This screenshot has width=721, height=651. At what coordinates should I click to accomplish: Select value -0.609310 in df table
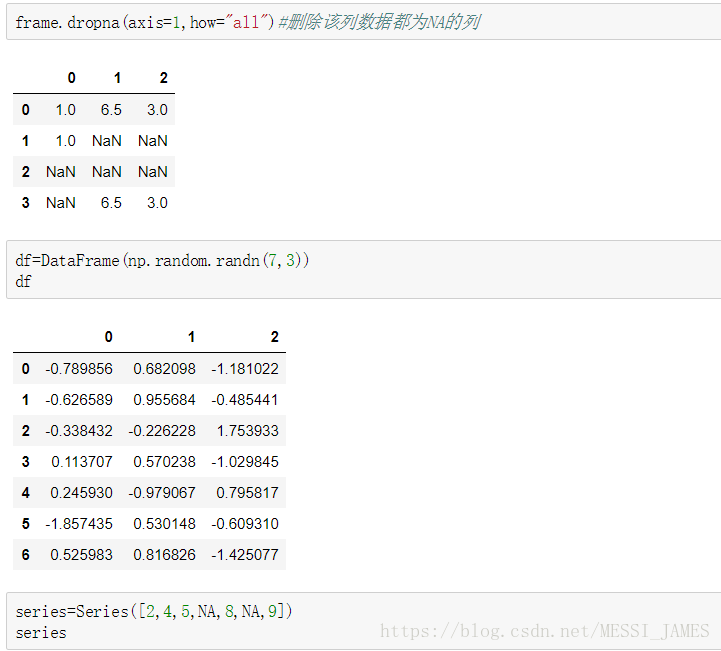pyautogui.click(x=245, y=524)
